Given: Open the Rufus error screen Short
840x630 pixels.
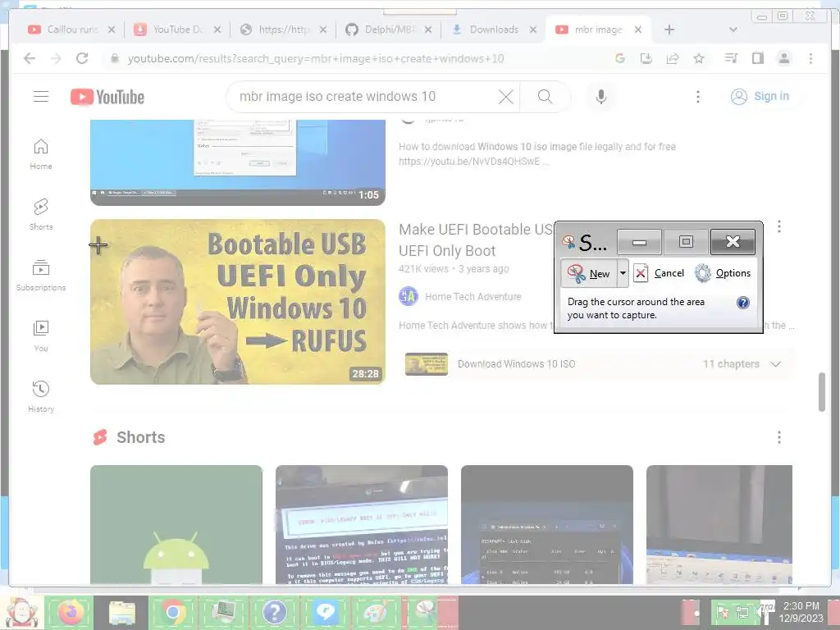Looking at the screenshot, I should pos(362,524).
